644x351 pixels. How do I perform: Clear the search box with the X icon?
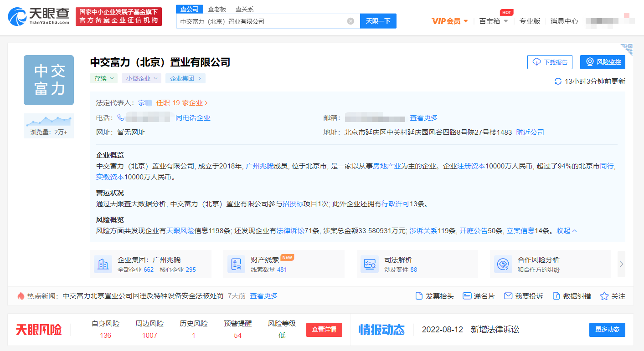pyautogui.click(x=350, y=21)
